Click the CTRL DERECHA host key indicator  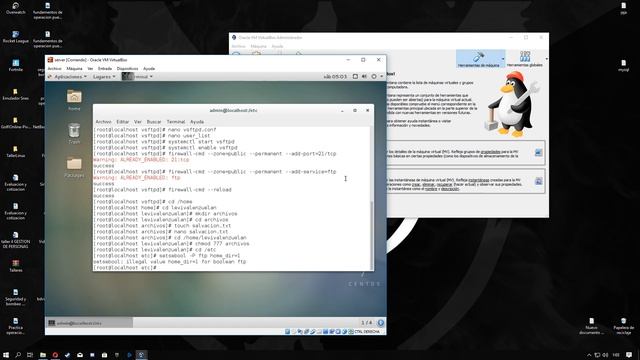(x=367, y=331)
